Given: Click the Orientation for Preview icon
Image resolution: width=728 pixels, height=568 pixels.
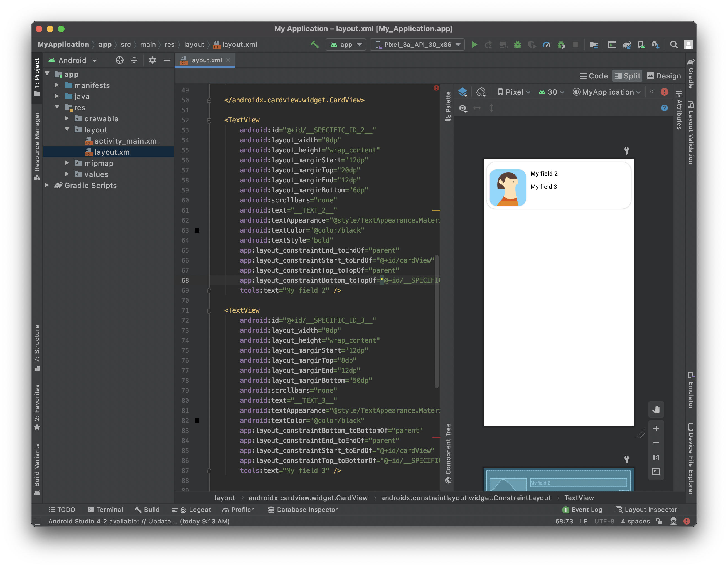Looking at the screenshot, I should pos(481,92).
